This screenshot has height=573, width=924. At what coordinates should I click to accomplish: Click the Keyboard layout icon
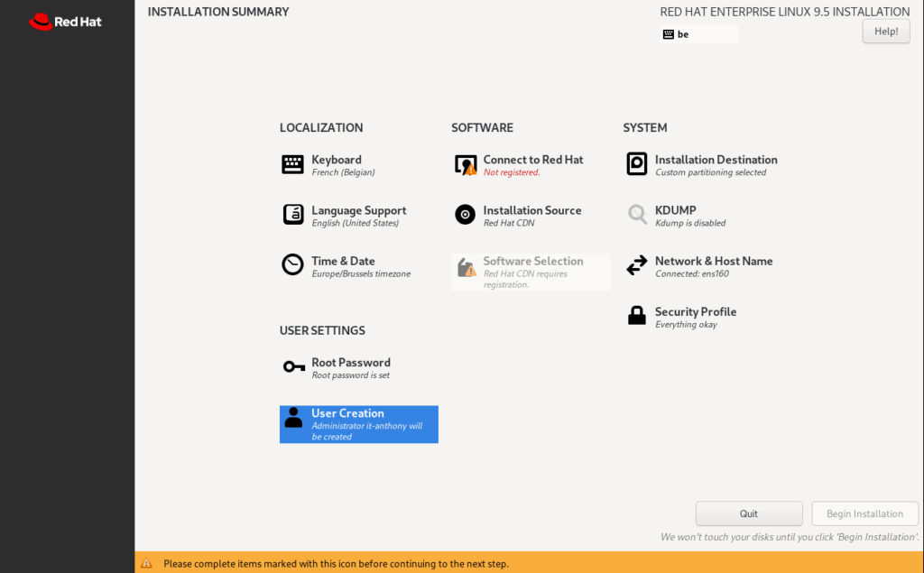[292, 164]
